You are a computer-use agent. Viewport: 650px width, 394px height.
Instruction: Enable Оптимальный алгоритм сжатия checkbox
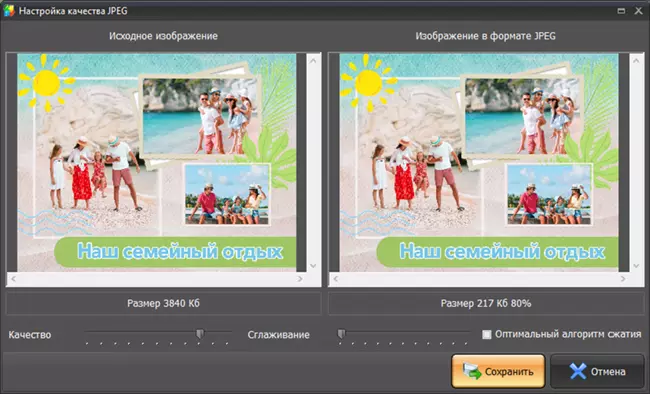pos(486,334)
